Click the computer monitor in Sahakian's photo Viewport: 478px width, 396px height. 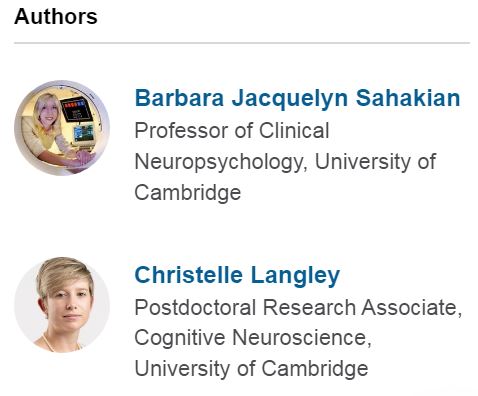(76, 109)
